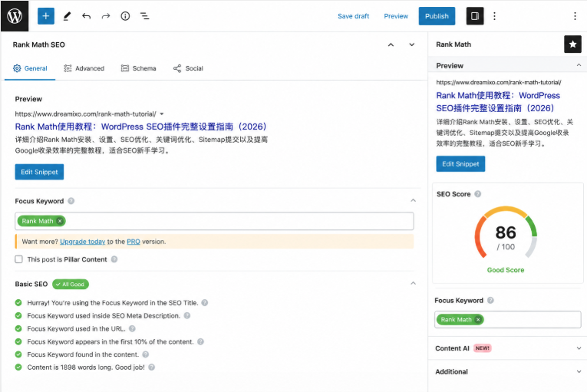Viewport: 587px width, 392px height.
Task: Open help icon beside SEO Score
Action: click(x=478, y=194)
